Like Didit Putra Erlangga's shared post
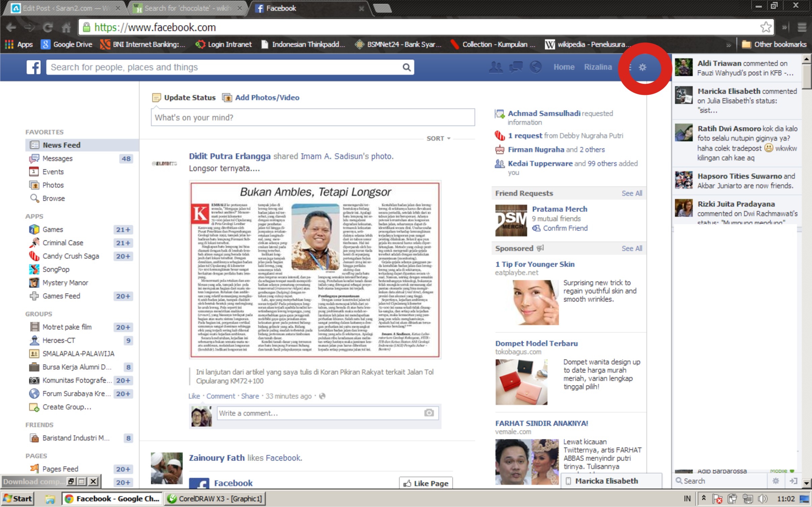The height and width of the screenshot is (507, 812). tap(194, 396)
